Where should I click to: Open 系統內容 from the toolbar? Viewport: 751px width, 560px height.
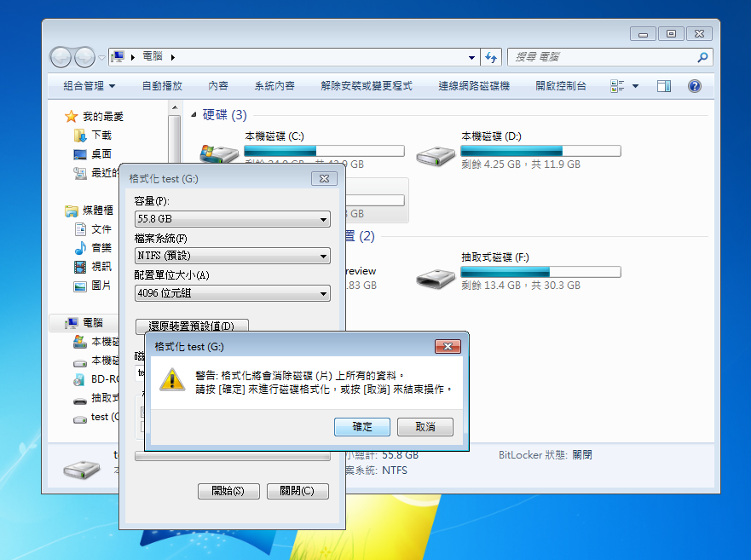(274, 86)
